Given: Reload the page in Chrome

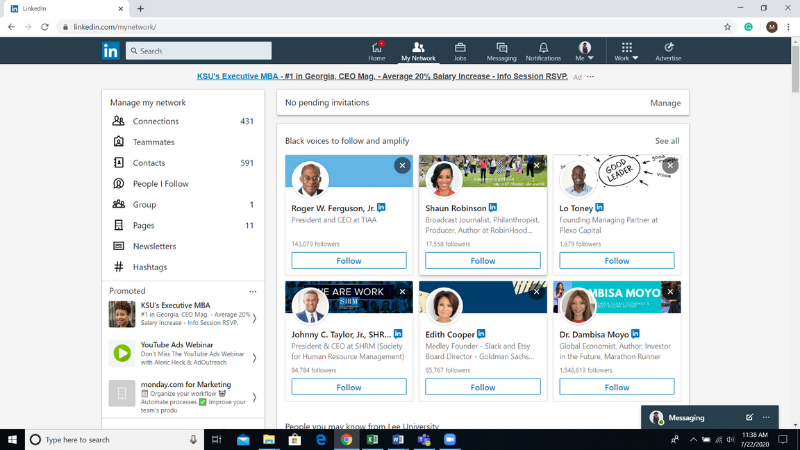Looking at the screenshot, I should [x=45, y=27].
